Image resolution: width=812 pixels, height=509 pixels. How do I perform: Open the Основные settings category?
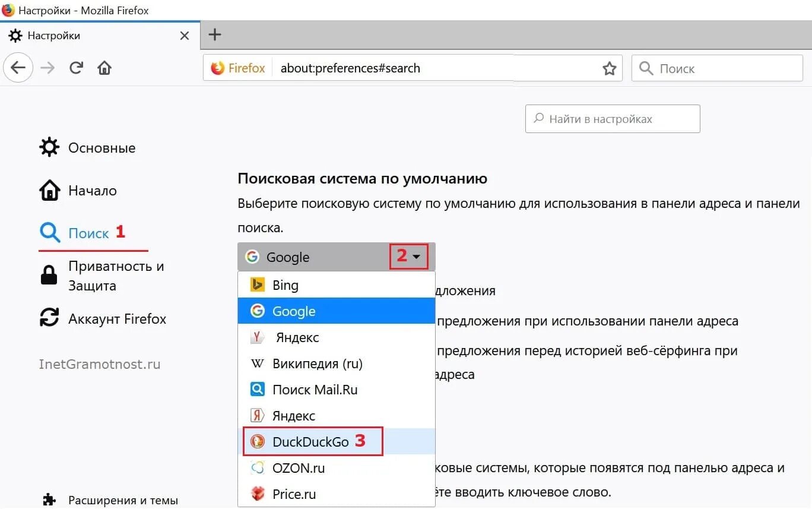[87, 148]
